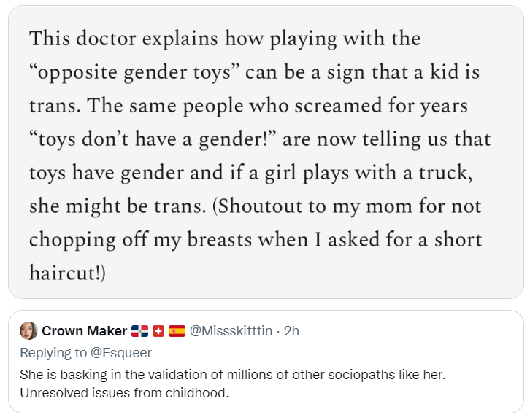Select the reply line starting "She is basking"
Viewport: 530px width, 420px height.
point(232,375)
